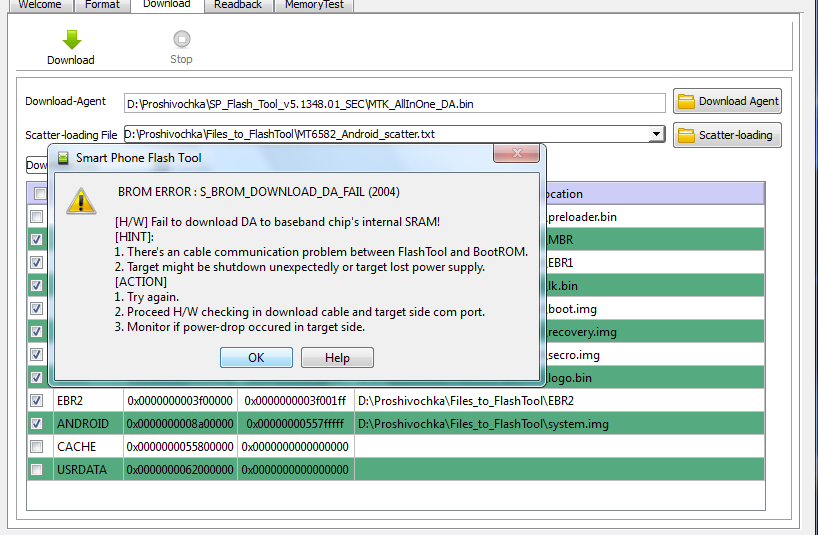Toggle the select-all checkbox in table header
Image resolution: width=818 pixels, height=535 pixels.
[39, 193]
